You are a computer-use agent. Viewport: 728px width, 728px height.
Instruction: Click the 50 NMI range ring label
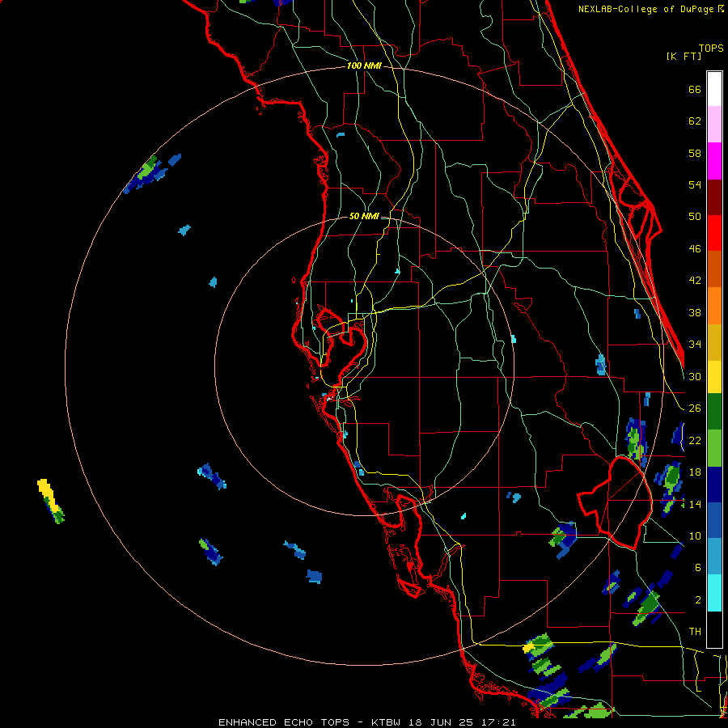click(x=363, y=216)
